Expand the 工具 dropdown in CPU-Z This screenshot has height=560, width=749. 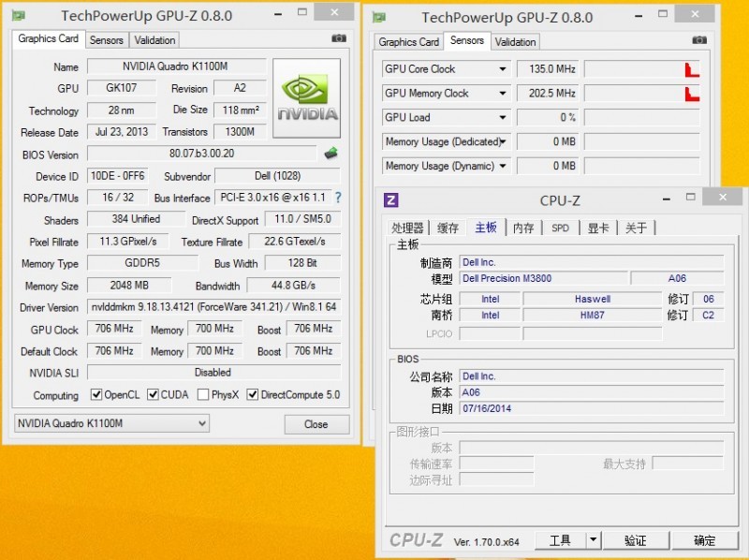point(594,540)
